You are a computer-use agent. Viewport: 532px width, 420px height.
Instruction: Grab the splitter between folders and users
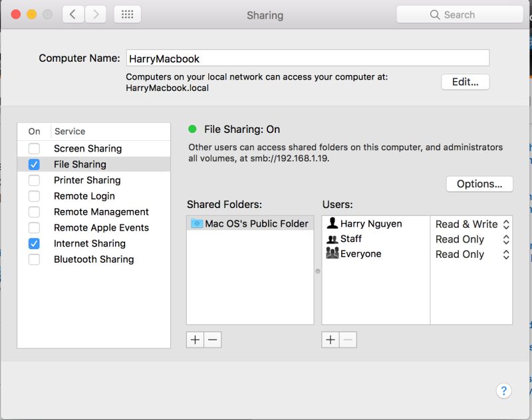[x=318, y=271]
